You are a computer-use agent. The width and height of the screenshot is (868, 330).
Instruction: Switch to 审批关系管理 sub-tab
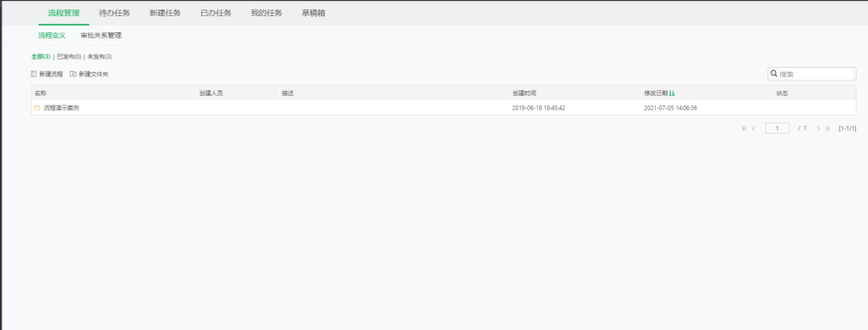point(100,35)
